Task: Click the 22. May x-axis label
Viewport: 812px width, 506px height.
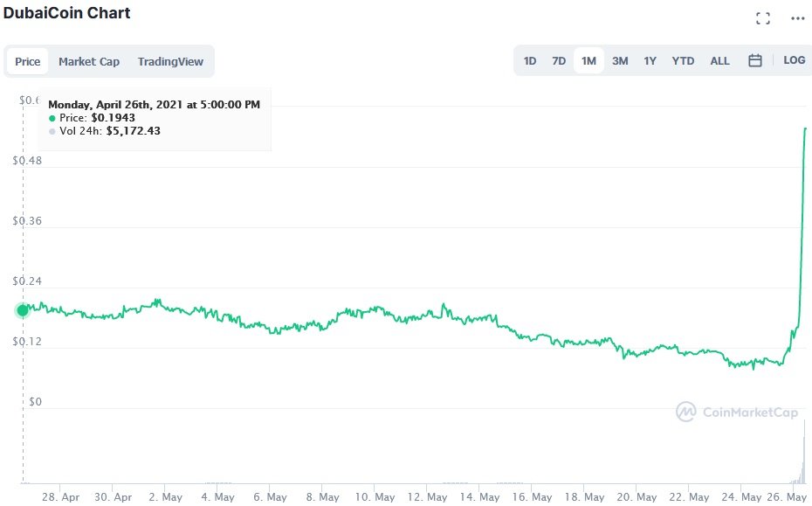Action: [x=689, y=496]
